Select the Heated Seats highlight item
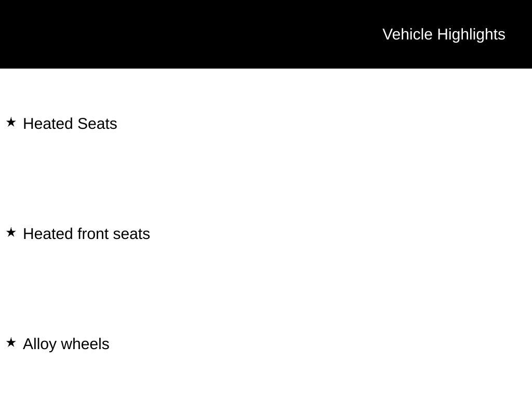This screenshot has height=399, width=532. 70,124
